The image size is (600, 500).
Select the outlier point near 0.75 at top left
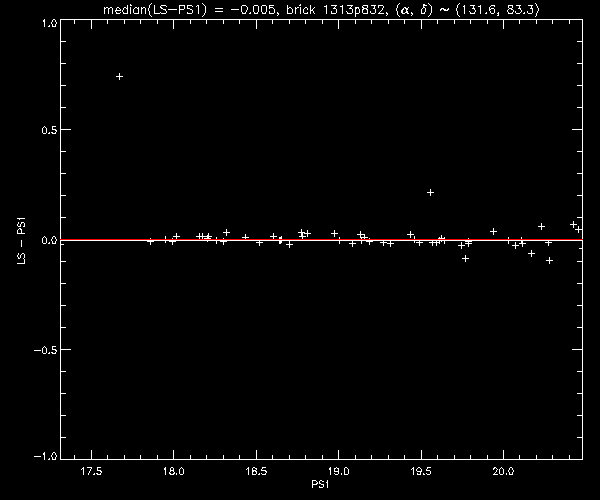point(119,77)
